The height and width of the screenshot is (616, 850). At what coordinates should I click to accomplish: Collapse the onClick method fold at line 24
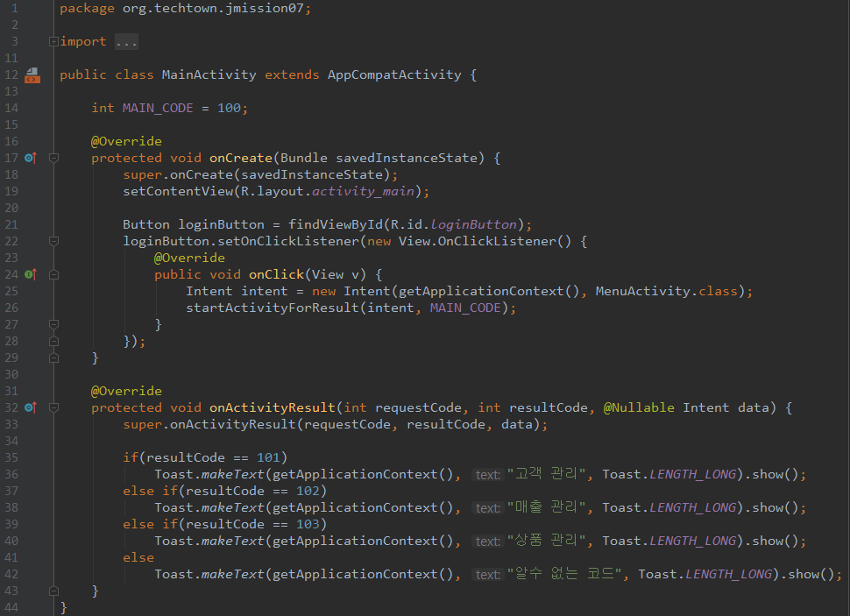pos(53,275)
